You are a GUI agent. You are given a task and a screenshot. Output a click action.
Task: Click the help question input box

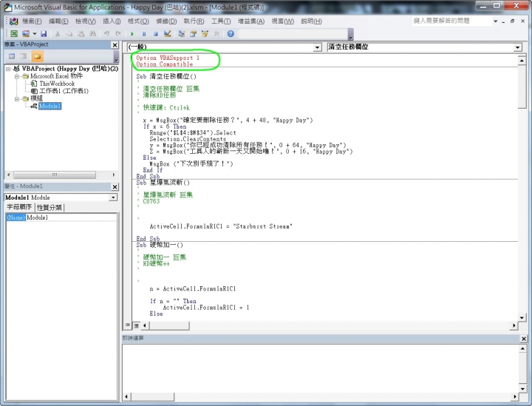[451, 21]
